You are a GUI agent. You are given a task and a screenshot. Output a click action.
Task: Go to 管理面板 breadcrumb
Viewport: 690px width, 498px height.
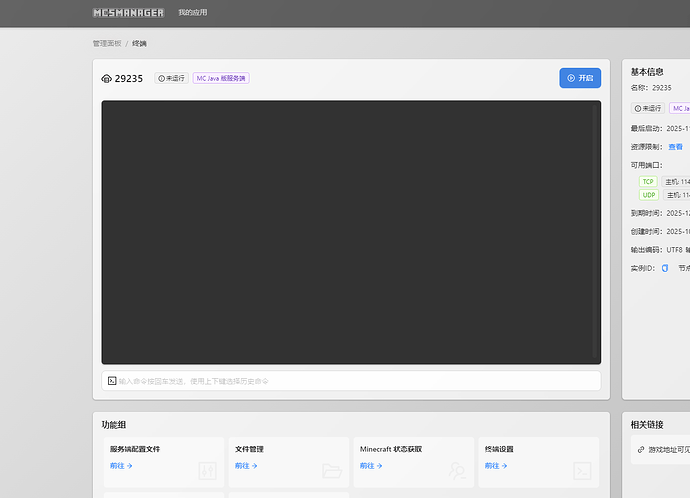coord(105,44)
